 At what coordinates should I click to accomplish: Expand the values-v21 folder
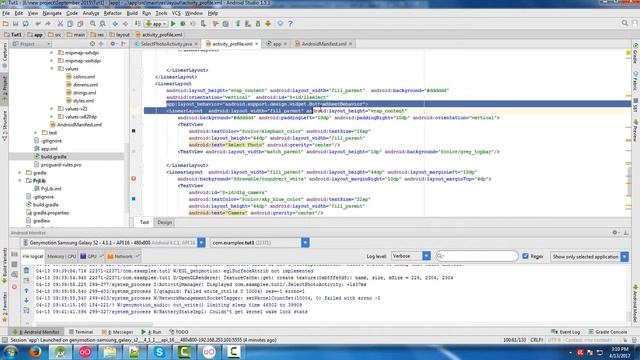pos(52,109)
